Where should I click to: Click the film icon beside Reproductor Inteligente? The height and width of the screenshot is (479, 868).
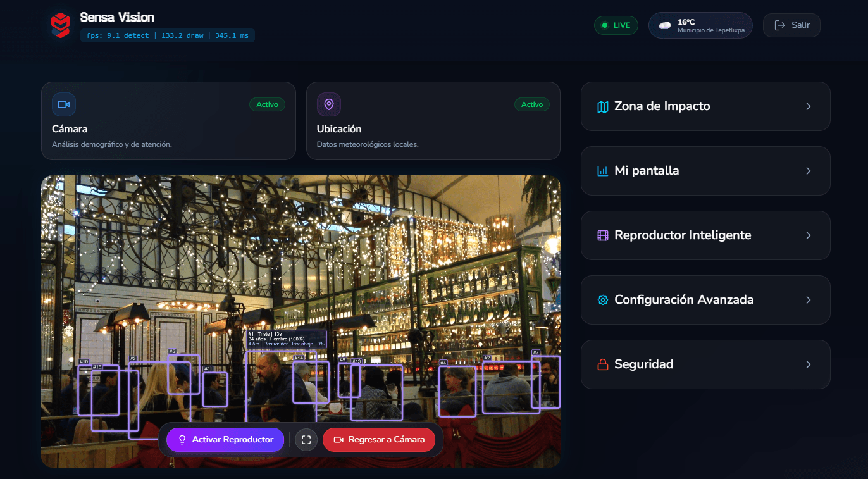coord(602,235)
